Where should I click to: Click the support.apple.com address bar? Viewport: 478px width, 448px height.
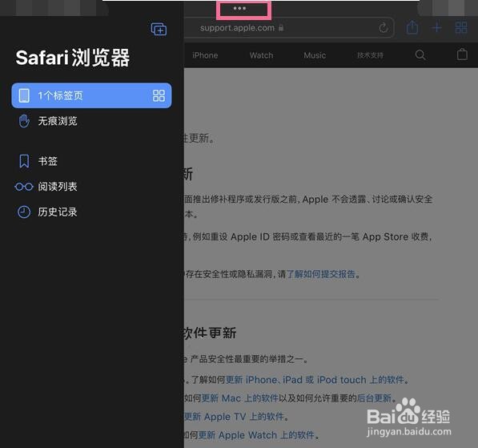[x=289, y=28]
